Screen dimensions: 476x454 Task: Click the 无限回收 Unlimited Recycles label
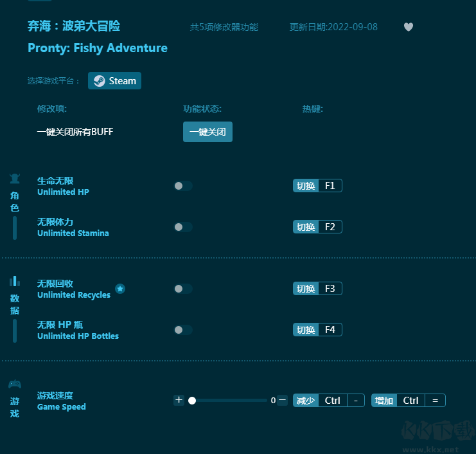(x=74, y=289)
